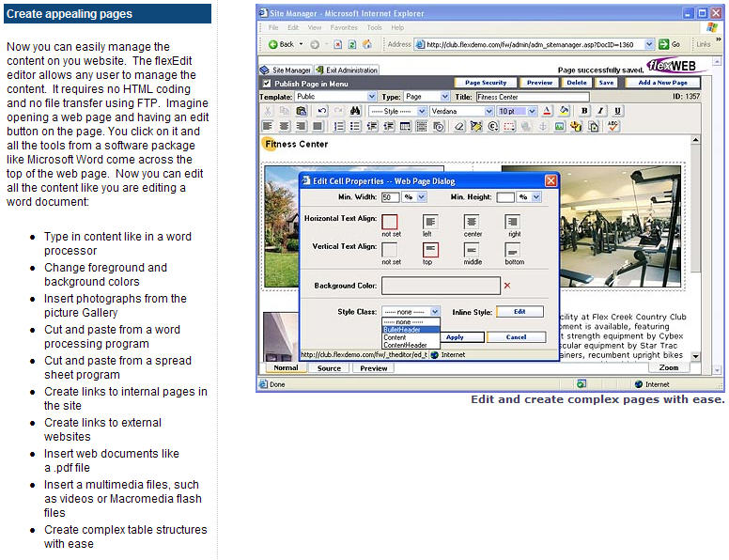Toggle Publish Page in Menu checkbox
Viewport: 729px width, 560px height.
[x=266, y=83]
